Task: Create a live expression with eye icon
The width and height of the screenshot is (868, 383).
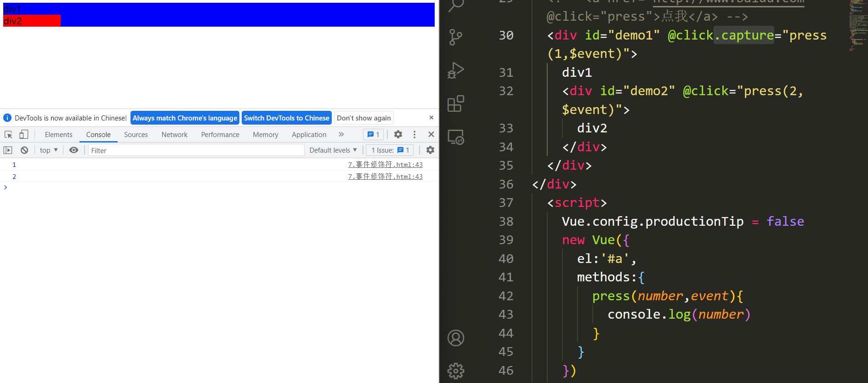Action: [74, 150]
